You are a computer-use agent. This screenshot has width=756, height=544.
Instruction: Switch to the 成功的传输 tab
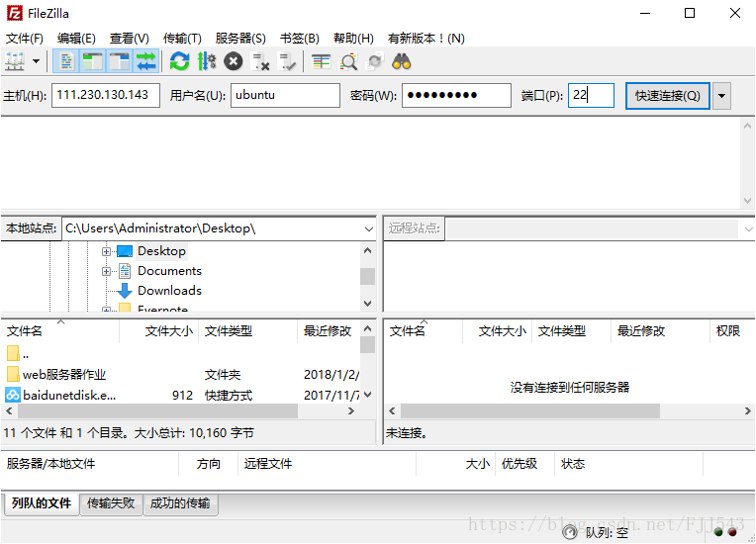[180, 503]
